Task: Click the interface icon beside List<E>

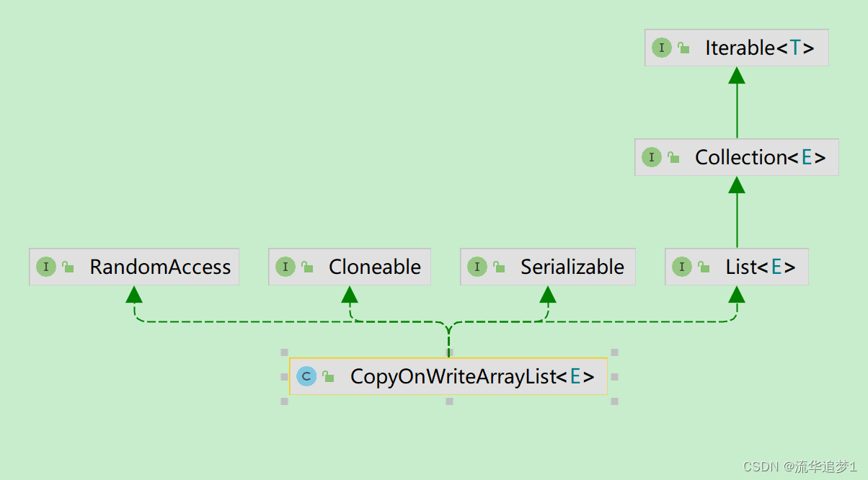Action: click(x=682, y=267)
